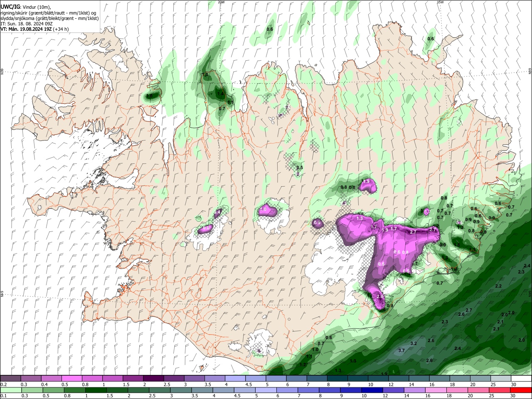Click the 3.2 precipitation value offshore

tap(414, 344)
